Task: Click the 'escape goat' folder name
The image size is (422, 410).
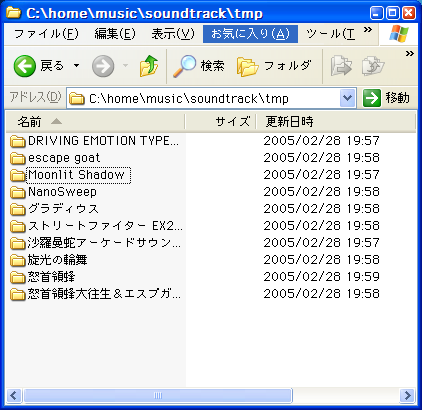Action: (x=64, y=158)
